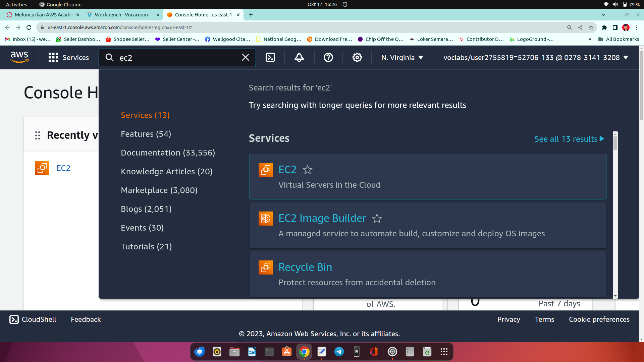
Task: Bookmark this page with star icon
Action: tap(591, 27)
